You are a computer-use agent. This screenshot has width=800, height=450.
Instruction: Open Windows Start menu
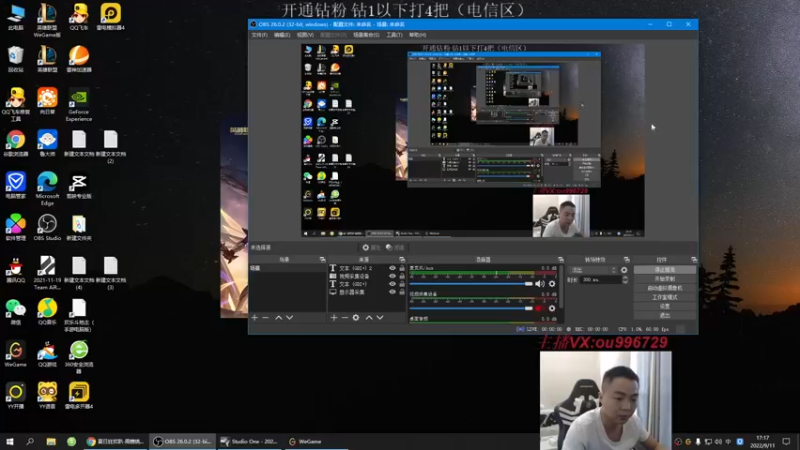(x=10, y=441)
